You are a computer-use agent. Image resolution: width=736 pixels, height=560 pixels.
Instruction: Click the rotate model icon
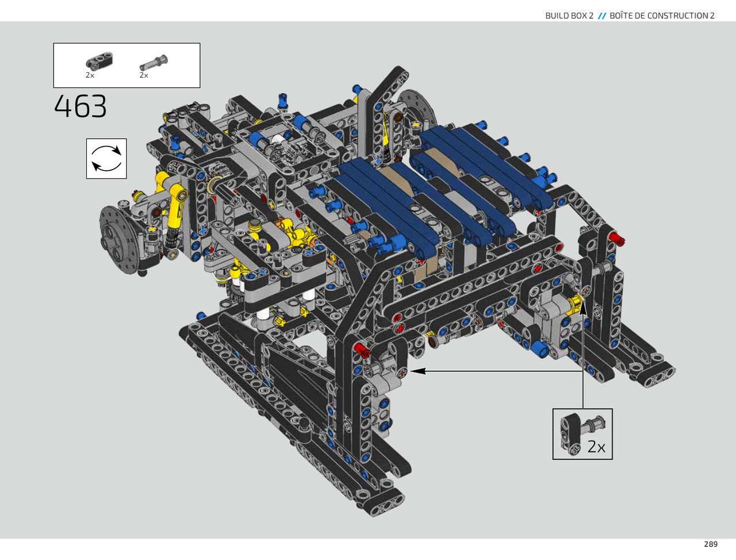[106, 159]
